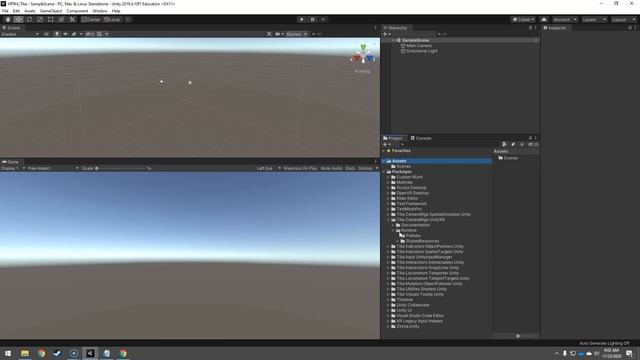Select the Prefabs folder under Runtime

point(413,236)
